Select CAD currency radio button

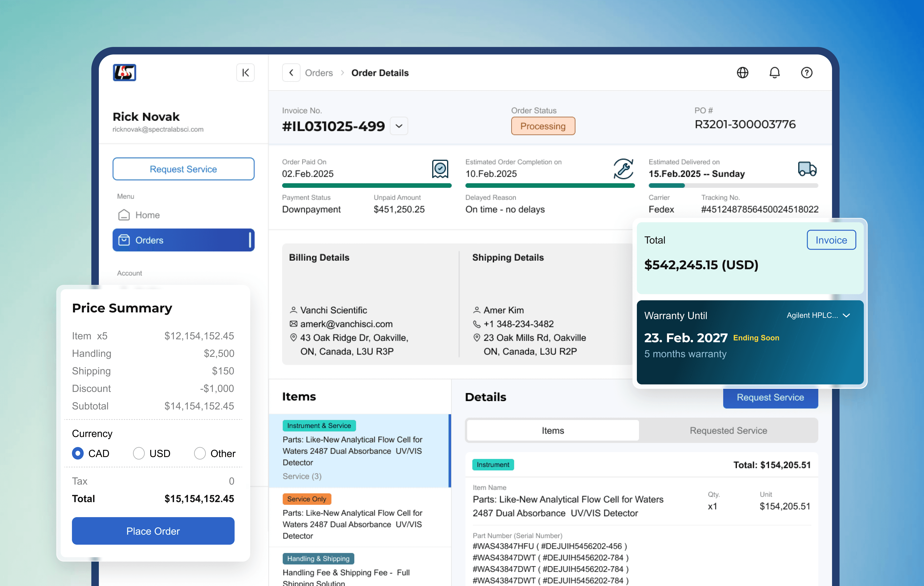click(x=78, y=453)
